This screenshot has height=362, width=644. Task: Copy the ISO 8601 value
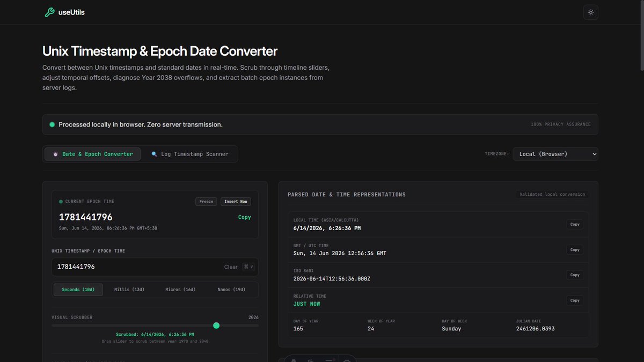pyautogui.click(x=575, y=275)
